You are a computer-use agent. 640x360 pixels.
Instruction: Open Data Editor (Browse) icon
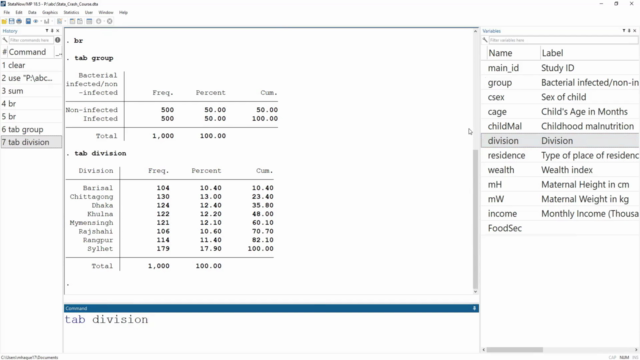pyautogui.click(x=80, y=21)
